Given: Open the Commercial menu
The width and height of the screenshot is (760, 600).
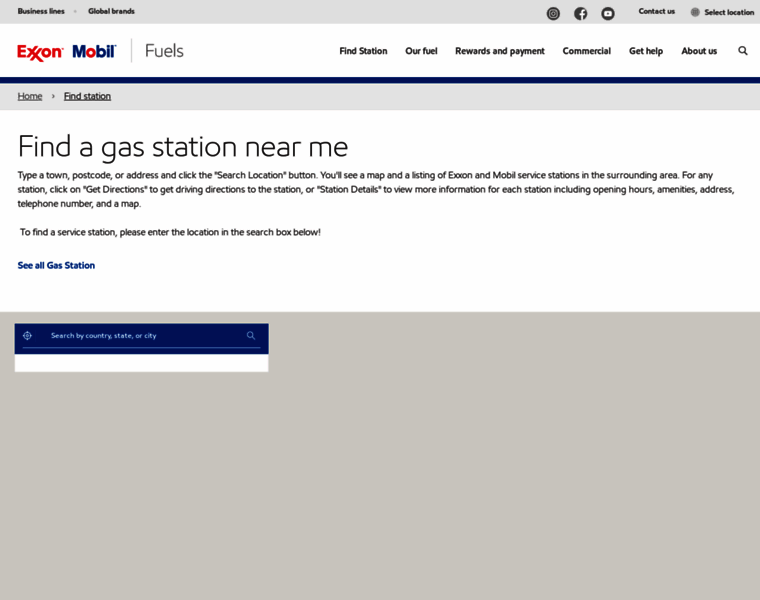Looking at the screenshot, I should [586, 51].
